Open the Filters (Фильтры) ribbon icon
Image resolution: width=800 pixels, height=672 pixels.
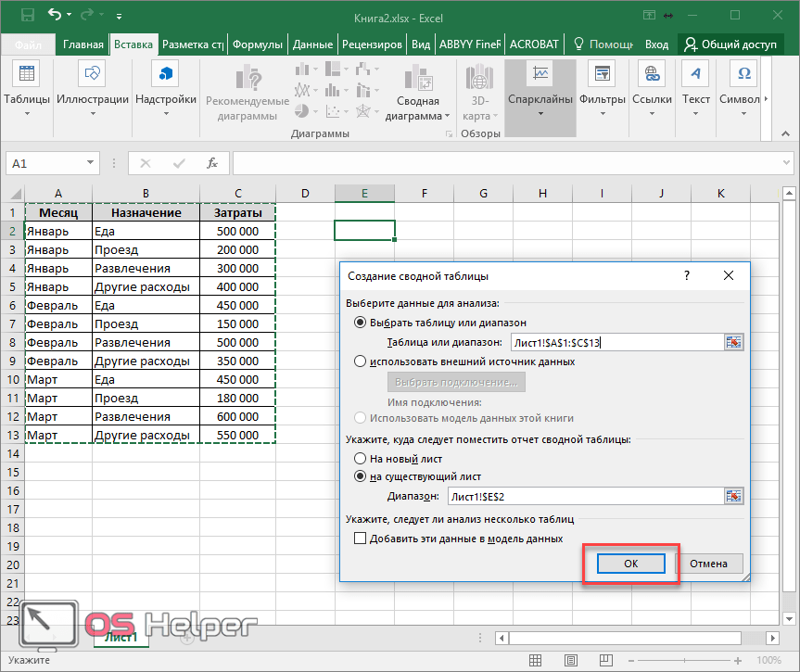pyautogui.click(x=603, y=74)
